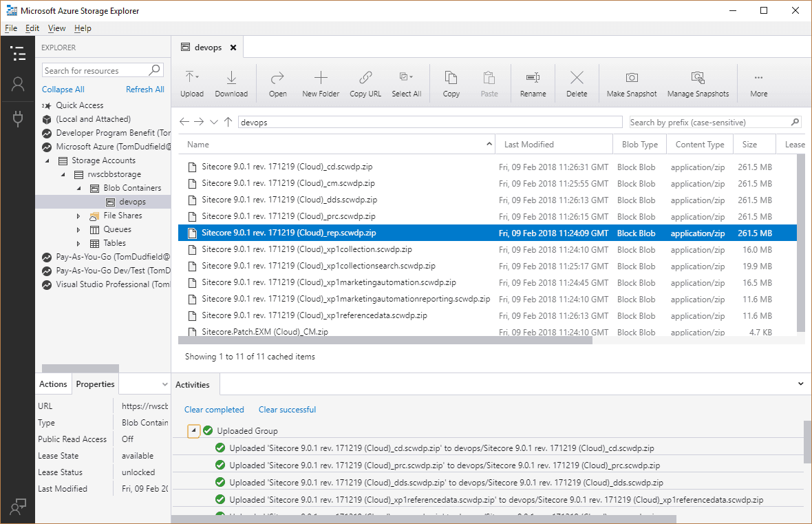Select (Local and Attached) tree node
The height and width of the screenshot is (524, 812).
(x=93, y=119)
